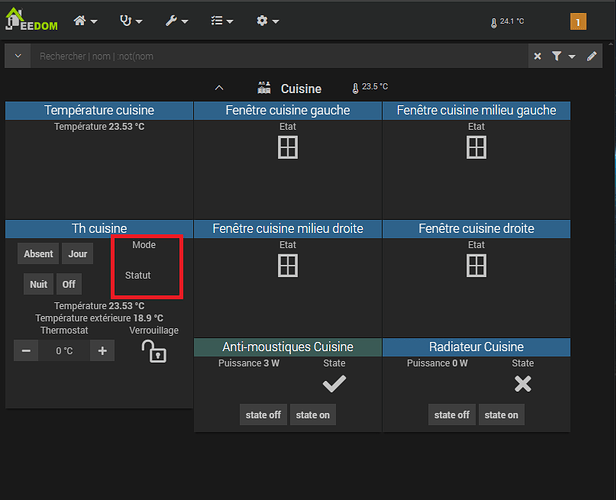
Task: Turn Radiateur Cuisine state off
Action: [x=452, y=415]
